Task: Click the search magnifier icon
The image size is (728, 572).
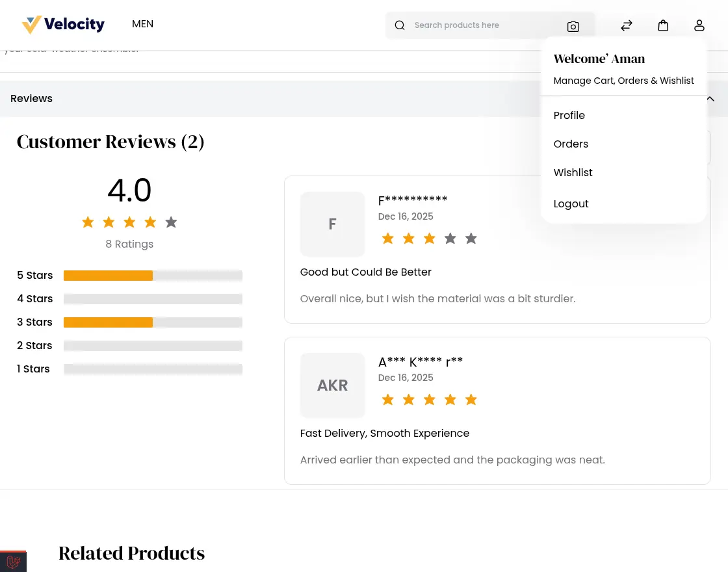Action: click(399, 25)
